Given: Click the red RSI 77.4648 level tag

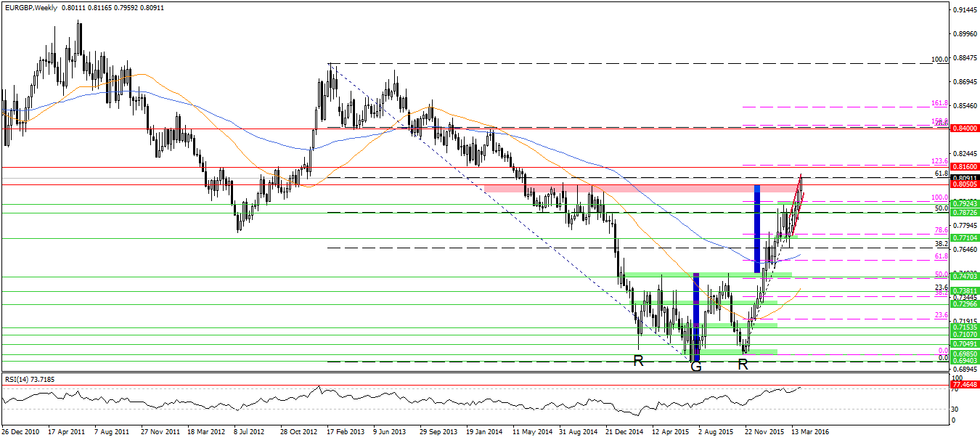Looking at the screenshot, I should coord(964,384).
